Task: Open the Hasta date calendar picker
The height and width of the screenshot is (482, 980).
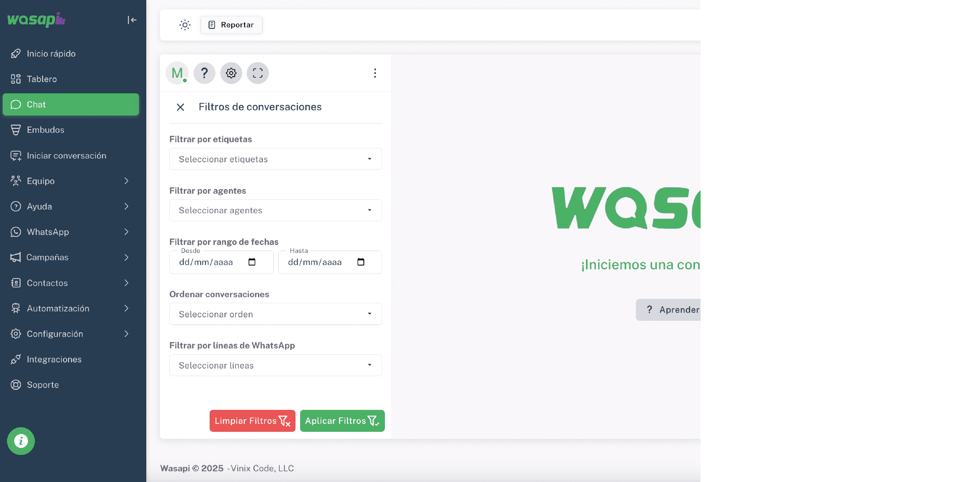Action: click(x=361, y=262)
